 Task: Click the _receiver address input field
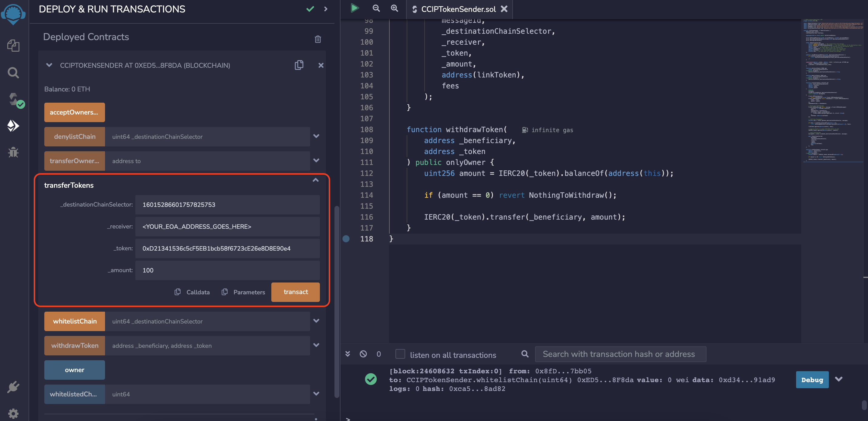[227, 226]
